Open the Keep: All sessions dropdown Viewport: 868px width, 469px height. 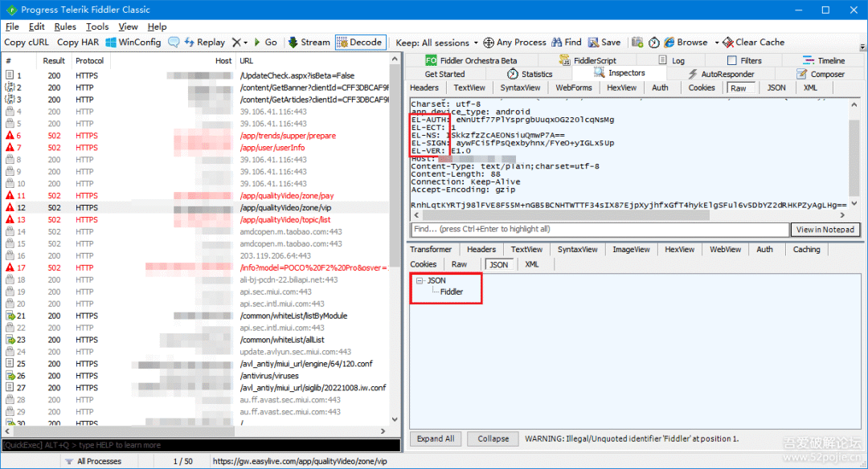(436, 43)
